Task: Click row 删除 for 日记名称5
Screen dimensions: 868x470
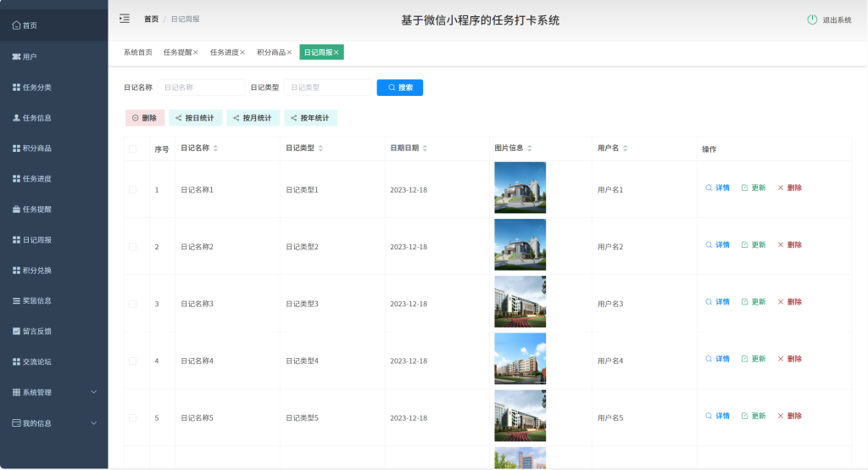Action: pos(790,417)
